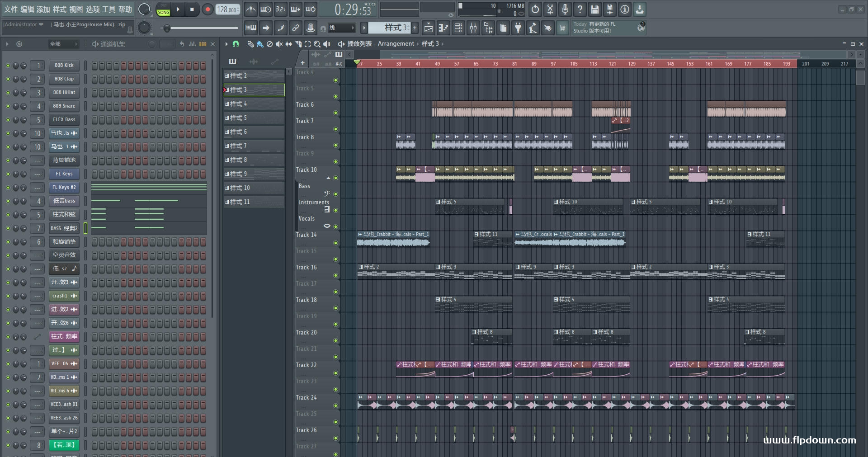Toggle PAT/SONG mode switch
Image resolution: width=868 pixels, height=457 pixels.
pos(163,9)
